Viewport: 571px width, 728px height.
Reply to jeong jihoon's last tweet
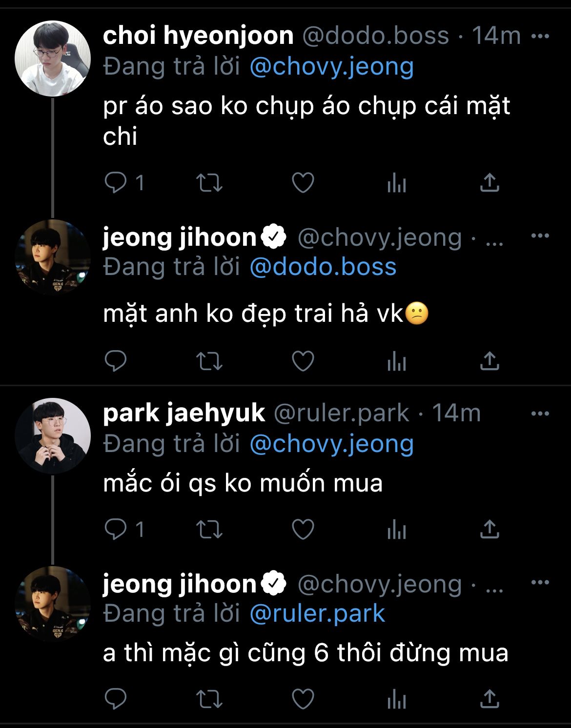pos(116,699)
